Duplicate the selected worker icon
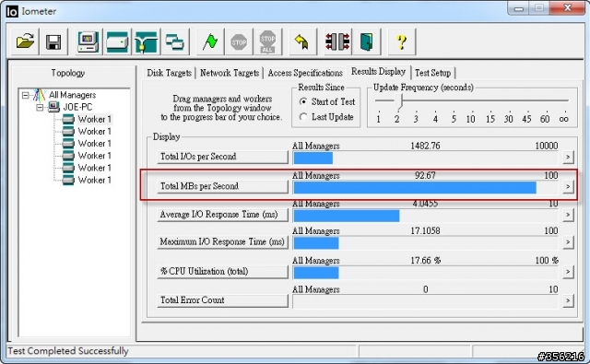The width and height of the screenshot is (590, 364). point(174,41)
